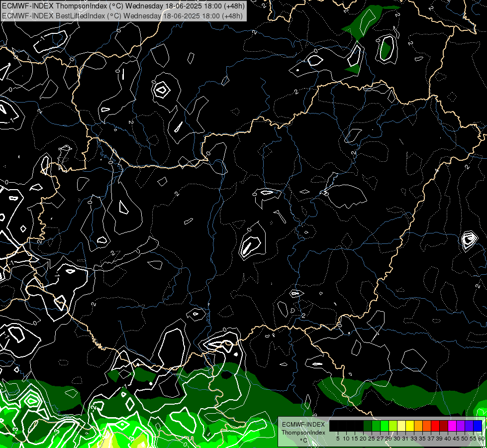Select the orange swatch between 33 and 35
The width and height of the screenshot is (487, 448).
point(418,426)
